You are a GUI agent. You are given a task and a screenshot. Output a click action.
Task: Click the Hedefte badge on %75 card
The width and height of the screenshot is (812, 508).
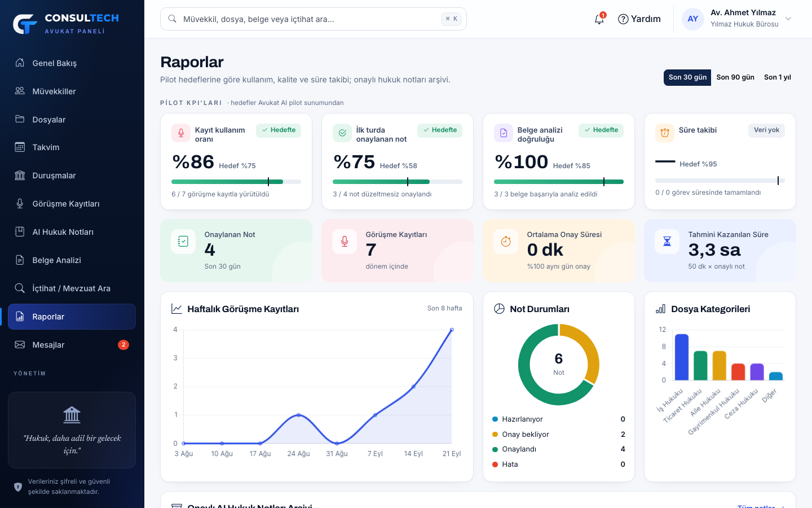click(440, 130)
